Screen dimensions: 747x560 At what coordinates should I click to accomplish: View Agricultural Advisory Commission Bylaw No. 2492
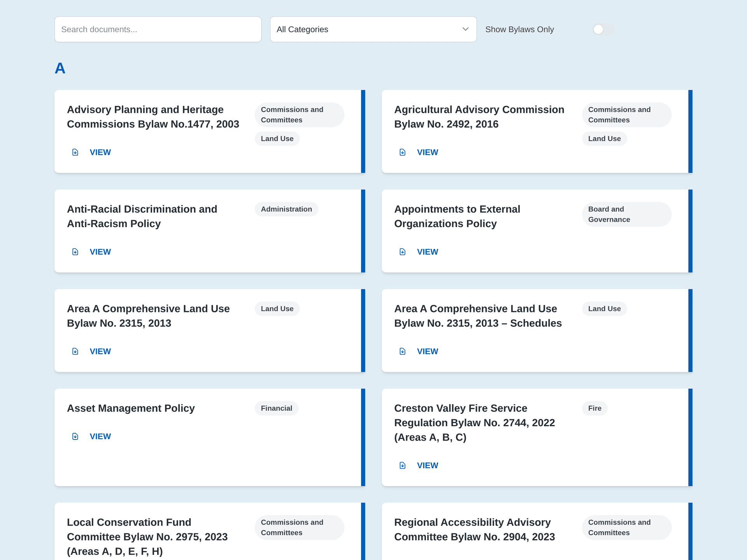427,152
